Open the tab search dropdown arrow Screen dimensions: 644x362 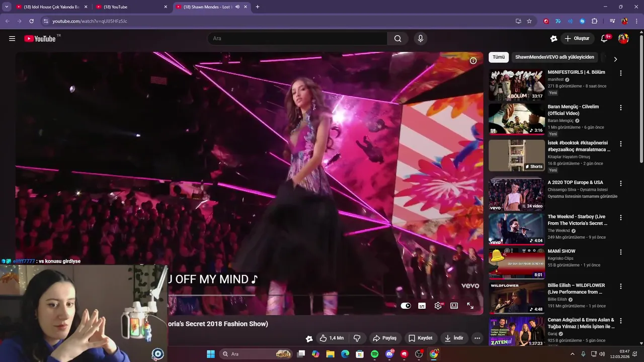7,7
